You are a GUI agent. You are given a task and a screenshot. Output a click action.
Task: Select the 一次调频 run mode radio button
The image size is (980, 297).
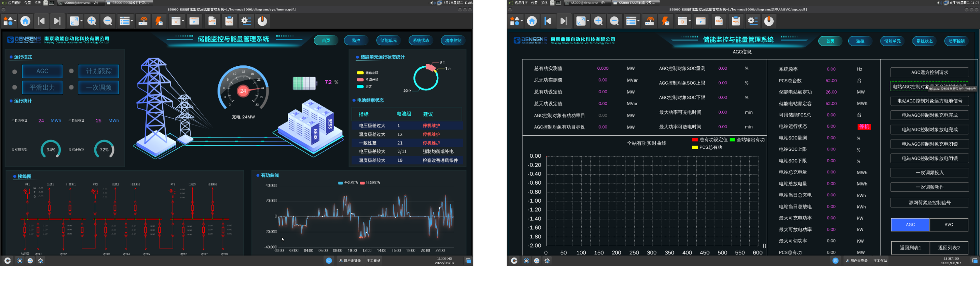[71, 87]
